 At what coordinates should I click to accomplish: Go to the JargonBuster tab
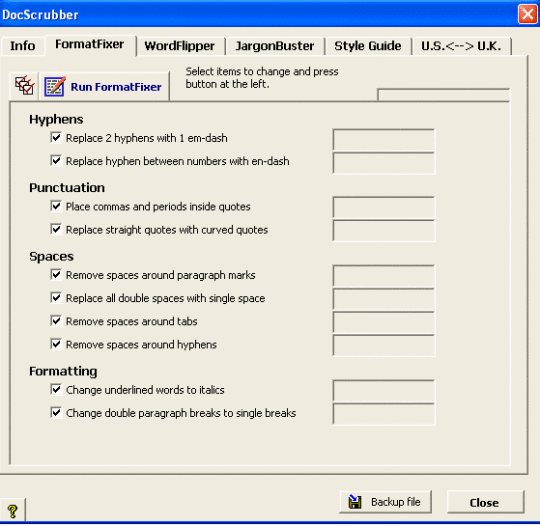click(x=274, y=46)
